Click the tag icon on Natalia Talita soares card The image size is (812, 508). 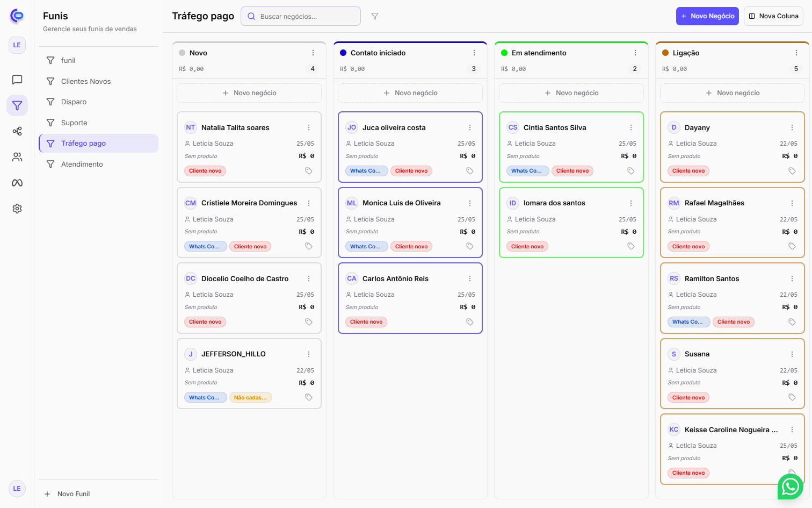(309, 171)
